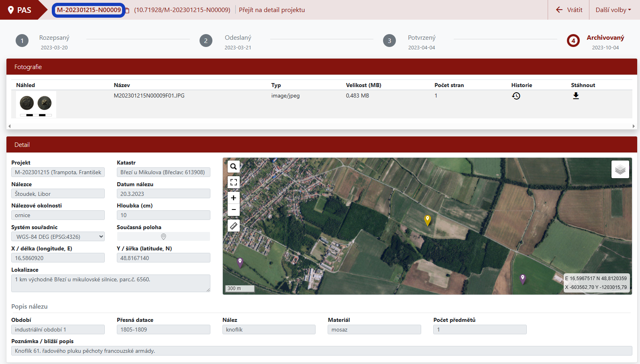
Task: Click the Lokalizace text field
Action: click(110, 283)
